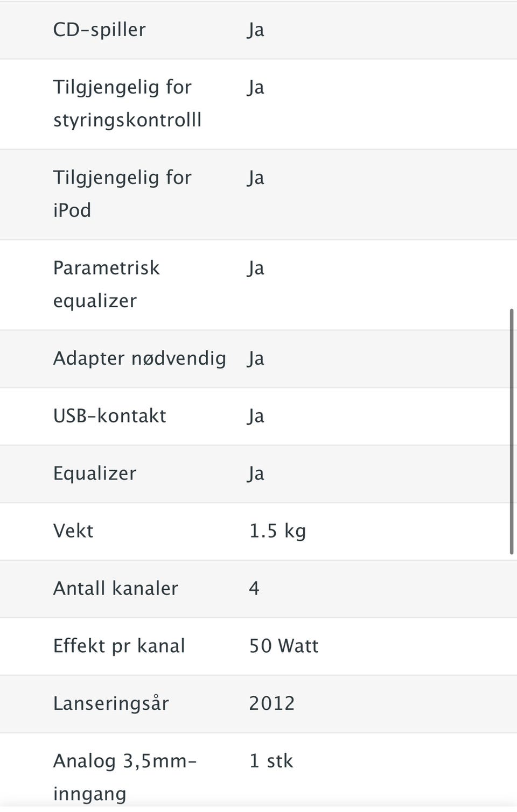Click the Vekt label
The image size is (517, 812).
[73, 531]
